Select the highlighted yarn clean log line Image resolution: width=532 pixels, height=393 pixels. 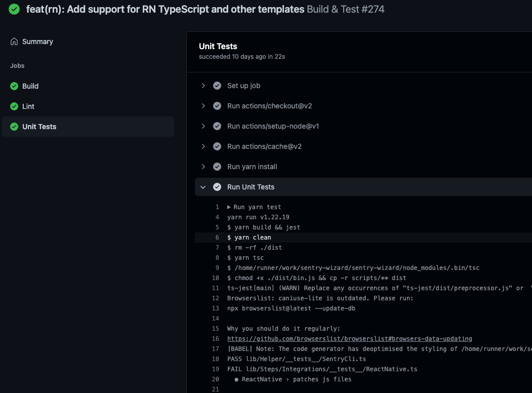[249, 237]
